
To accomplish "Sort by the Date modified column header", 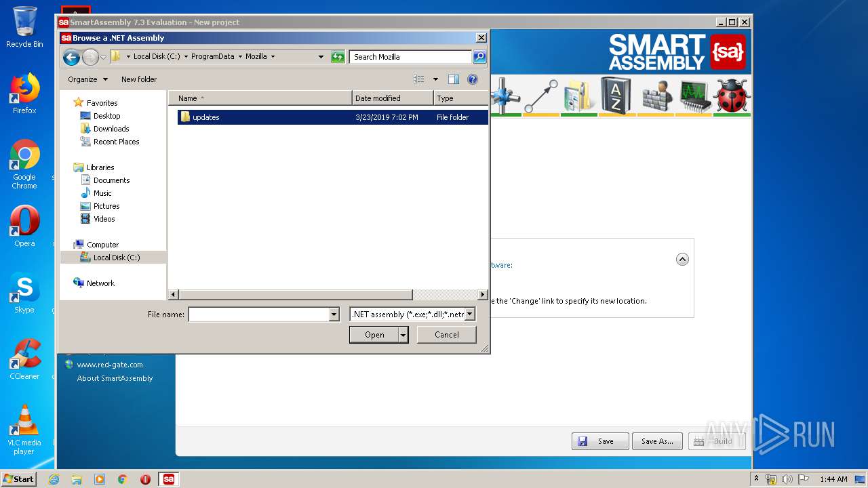I will pyautogui.click(x=393, y=98).
